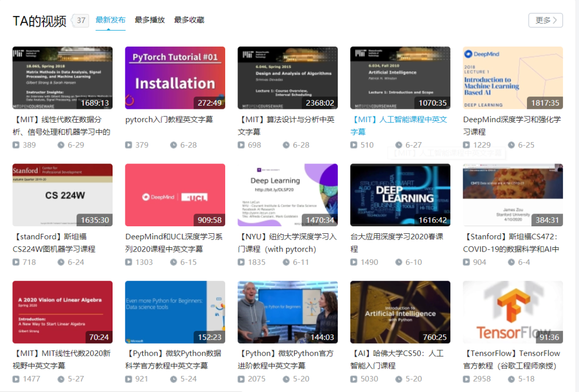This screenshot has height=392, width=579.
Task: Open title link 【TensorFlow】TensorFlow官方教程
Action: point(512,359)
